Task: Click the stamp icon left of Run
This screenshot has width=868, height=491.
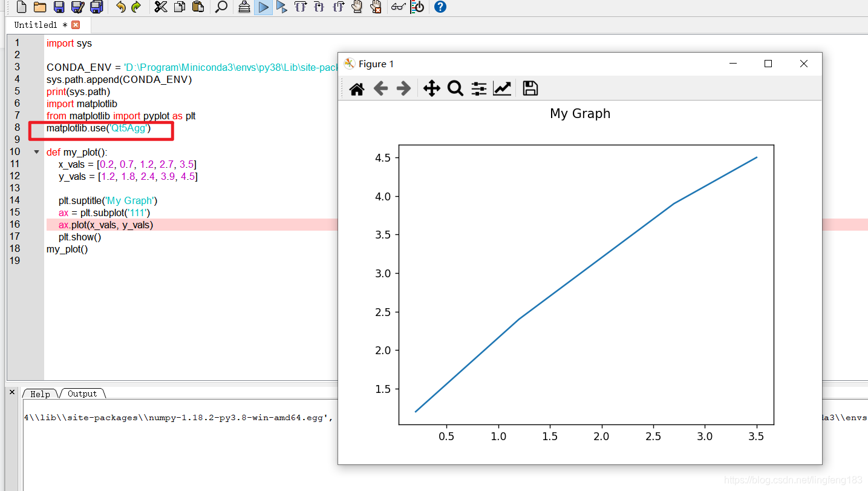Action: click(x=244, y=7)
